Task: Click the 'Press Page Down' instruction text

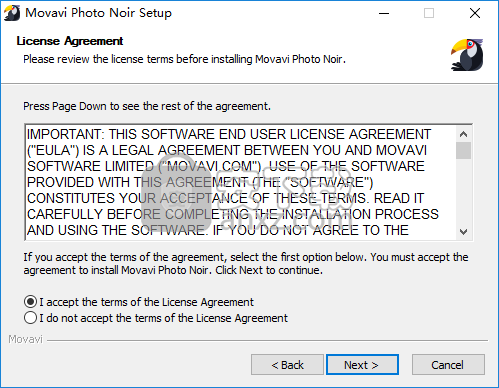Action: (x=147, y=106)
